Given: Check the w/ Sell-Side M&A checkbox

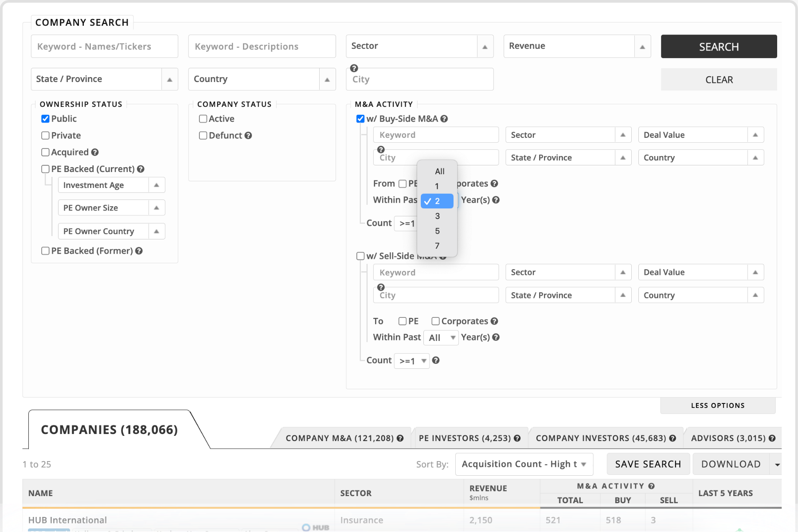Looking at the screenshot, I should 360,256.
